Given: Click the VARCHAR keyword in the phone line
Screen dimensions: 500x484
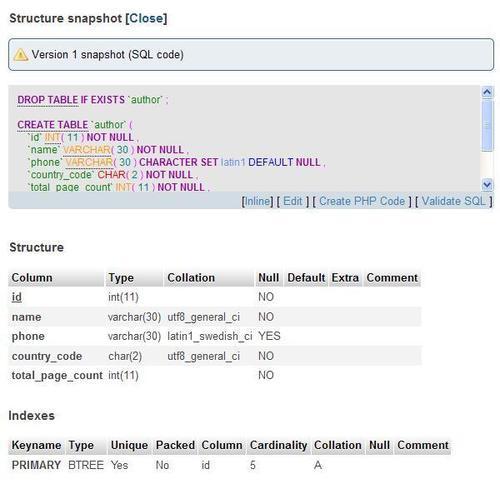Looking at the screenshot, I should tap(89, 162).
